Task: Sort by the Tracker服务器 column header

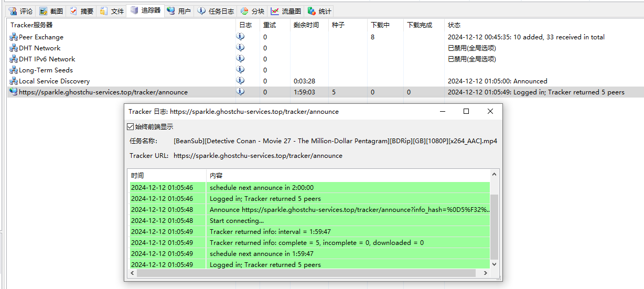Action: (31, 25)
